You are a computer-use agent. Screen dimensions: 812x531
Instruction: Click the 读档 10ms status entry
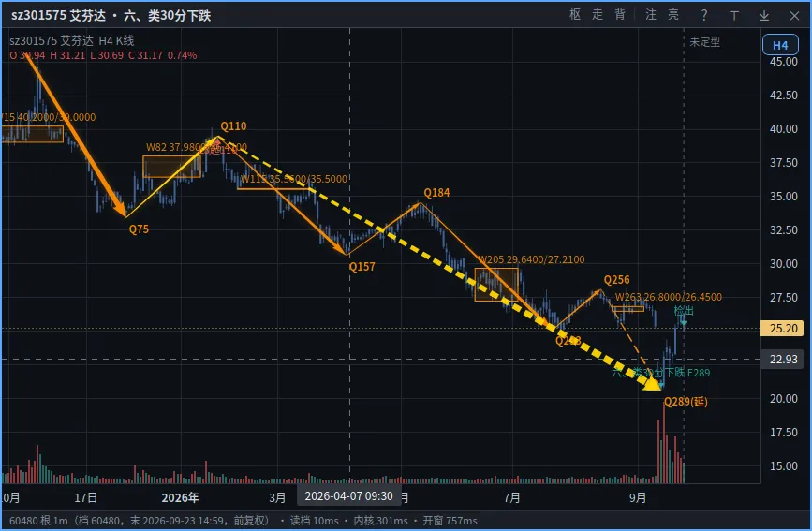(315, 521)
